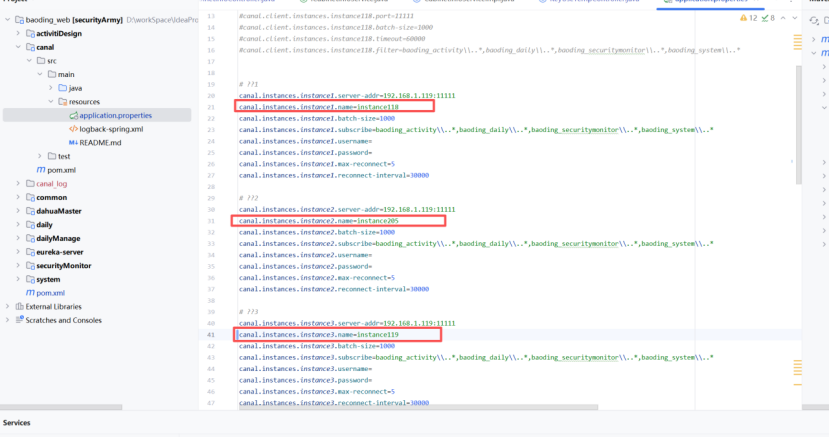
Task: Click the editor vertical scrollbar thumb
Action: pyautogui.click(x=798, y=125)
